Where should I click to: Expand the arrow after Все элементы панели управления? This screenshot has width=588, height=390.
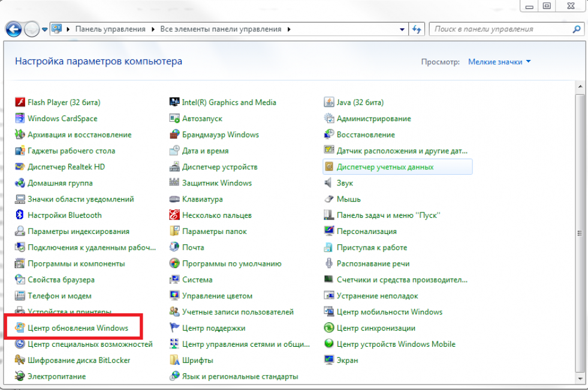point(289,29)
